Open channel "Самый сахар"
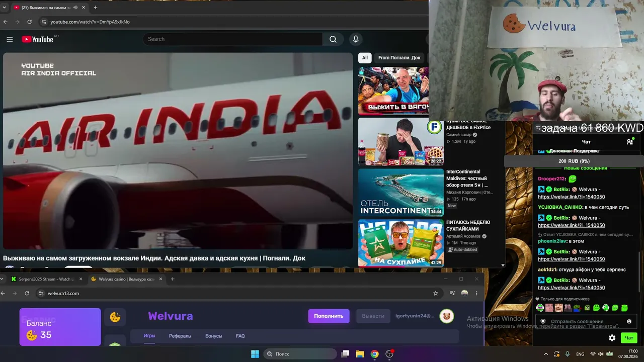Image resolution: width=644 pixels, height=362 pixels. [458, 135]
